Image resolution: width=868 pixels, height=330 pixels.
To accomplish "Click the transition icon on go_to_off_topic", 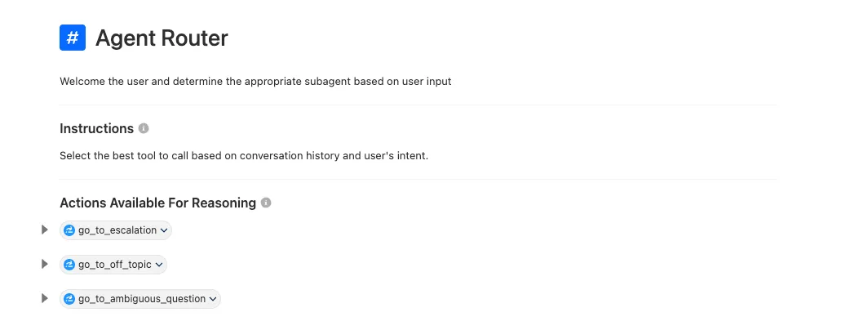I will [69, 265].
